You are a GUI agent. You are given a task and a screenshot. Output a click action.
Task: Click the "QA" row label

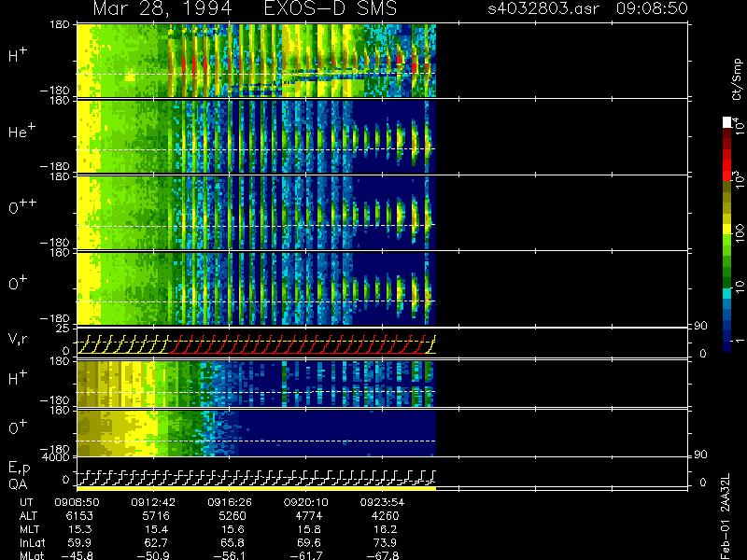(x=18, y=484)
